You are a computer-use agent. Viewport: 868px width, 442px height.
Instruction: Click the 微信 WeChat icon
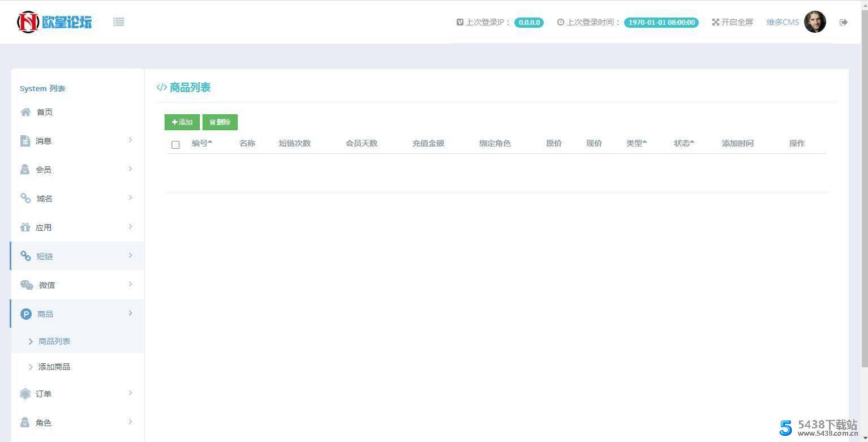(27, 285)
